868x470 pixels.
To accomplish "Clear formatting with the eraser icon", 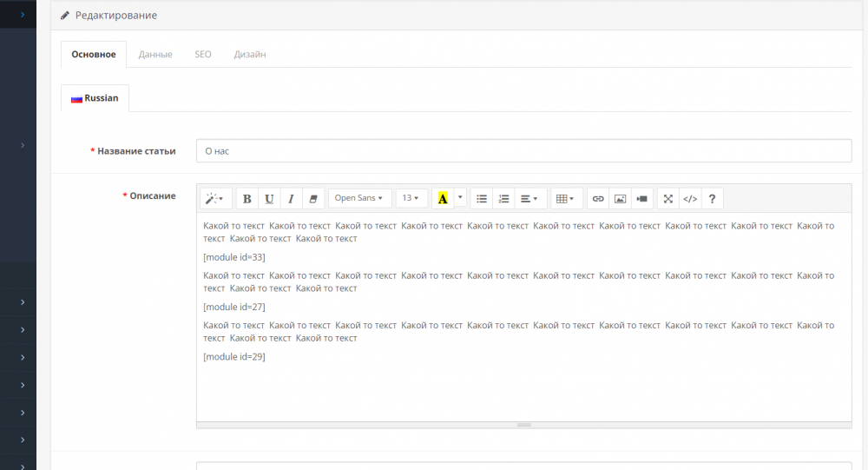I will (x=312, y=198).
